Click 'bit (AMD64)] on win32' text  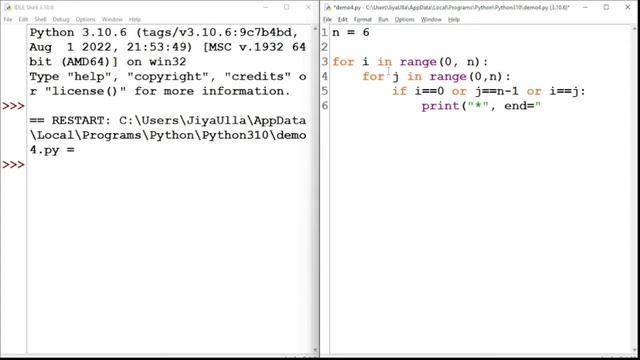pos(108,62)
